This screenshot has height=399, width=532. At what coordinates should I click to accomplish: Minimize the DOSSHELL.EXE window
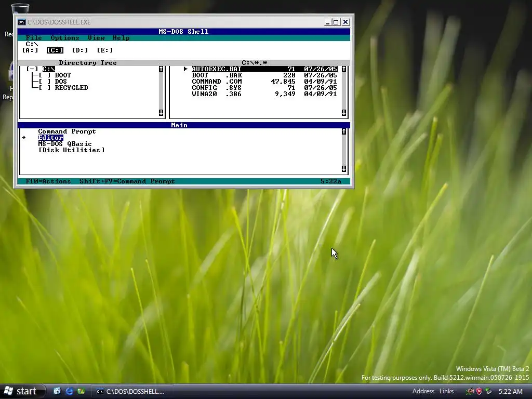(327, 22)
